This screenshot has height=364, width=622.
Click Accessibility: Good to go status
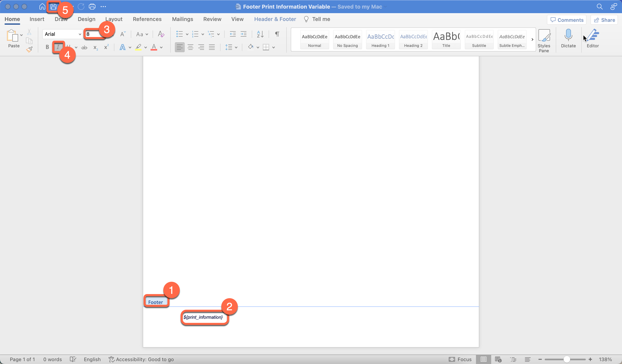(141, 359)
